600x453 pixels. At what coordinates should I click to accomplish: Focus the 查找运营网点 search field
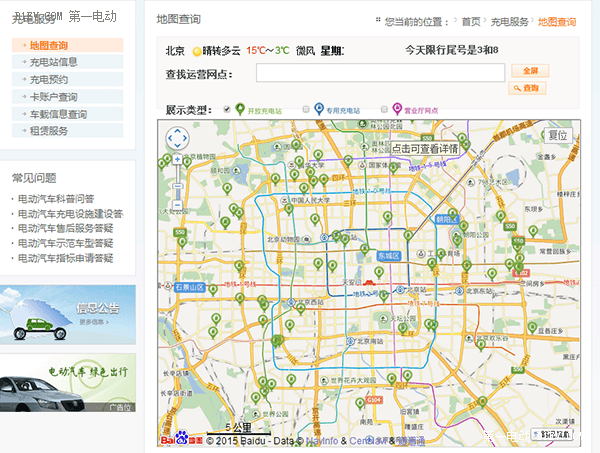[x=380, y=73]
